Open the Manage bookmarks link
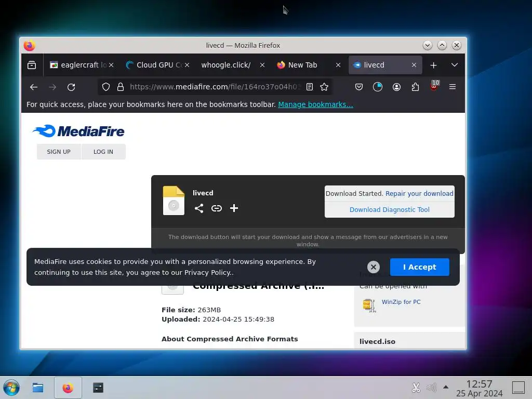Screen dimensions: 532x399 (x=315, y=104)
